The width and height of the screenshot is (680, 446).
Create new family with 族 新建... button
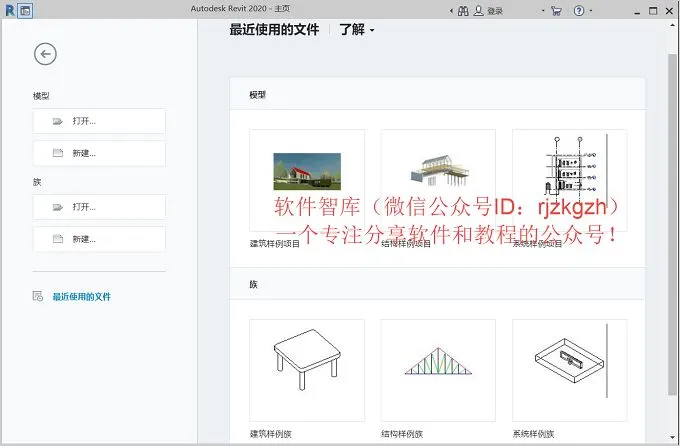pyautogui.click(x=99, y=239)
